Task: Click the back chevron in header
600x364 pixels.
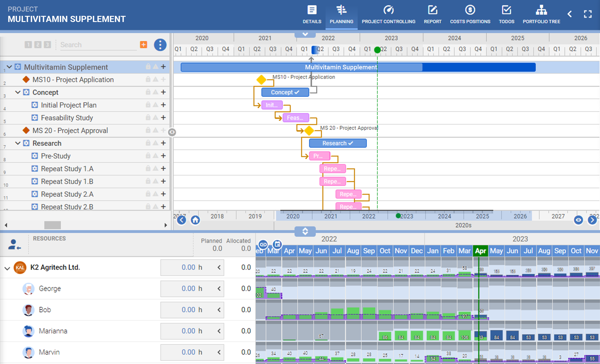Action: click(x=570, y=14)
